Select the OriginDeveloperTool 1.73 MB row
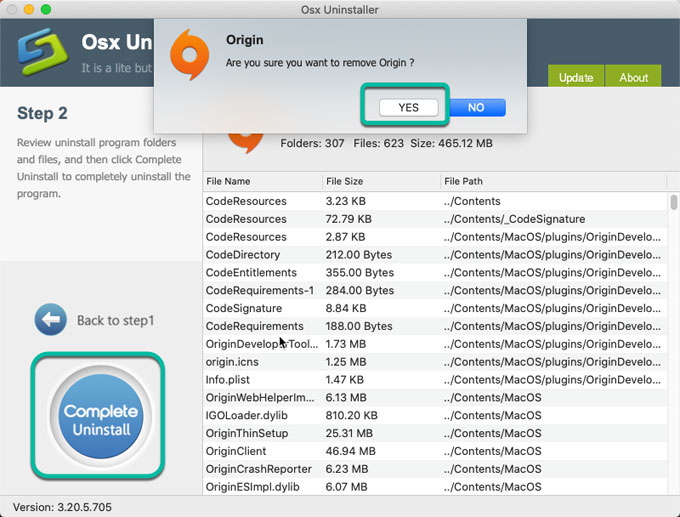The image size is (680, 517). [x=435, y=344]
